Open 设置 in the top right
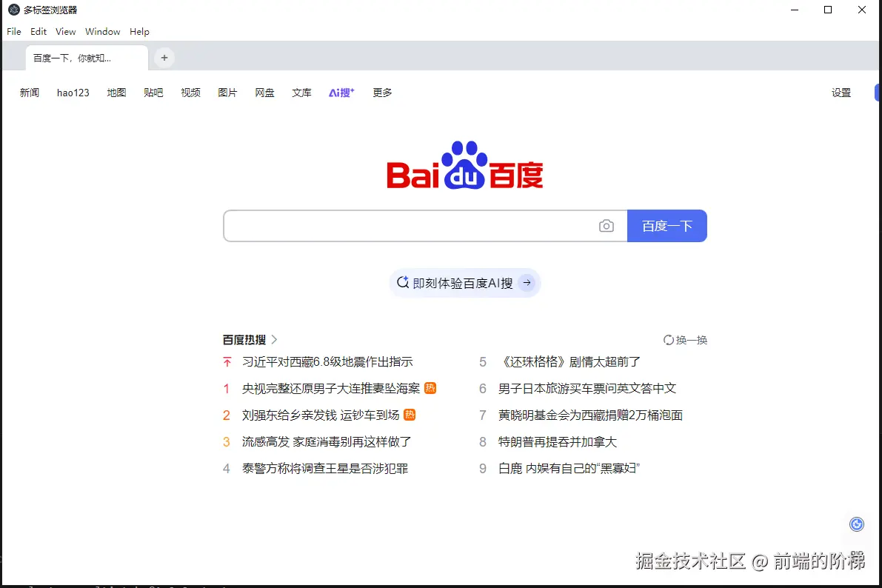Viewport: 882px width, 588px height. (x=841, y=93)
